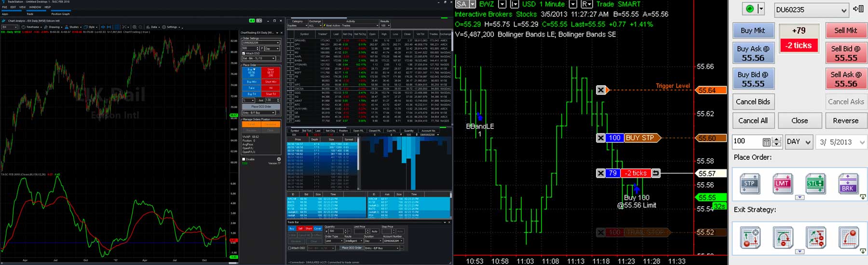The image size is (868, 265).
Task: Click the market depth list scrollbar
Action: pos(358,164)
